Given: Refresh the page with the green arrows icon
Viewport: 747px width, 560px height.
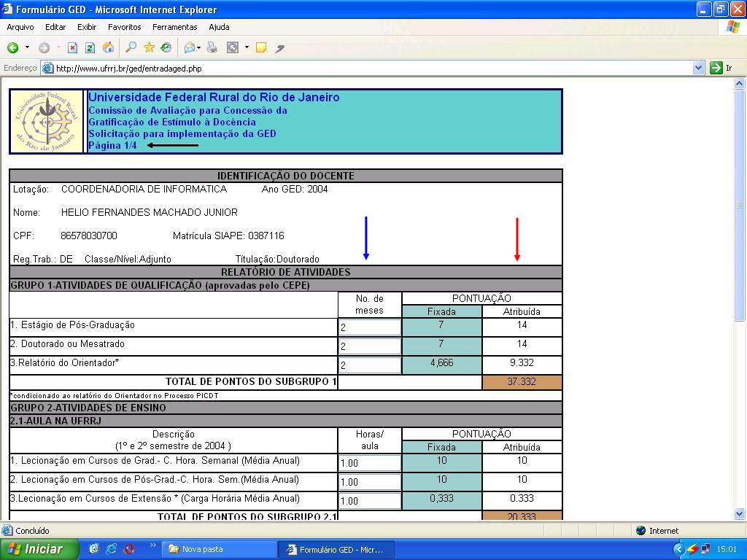Looking at the screenshot, I should 90,47.
